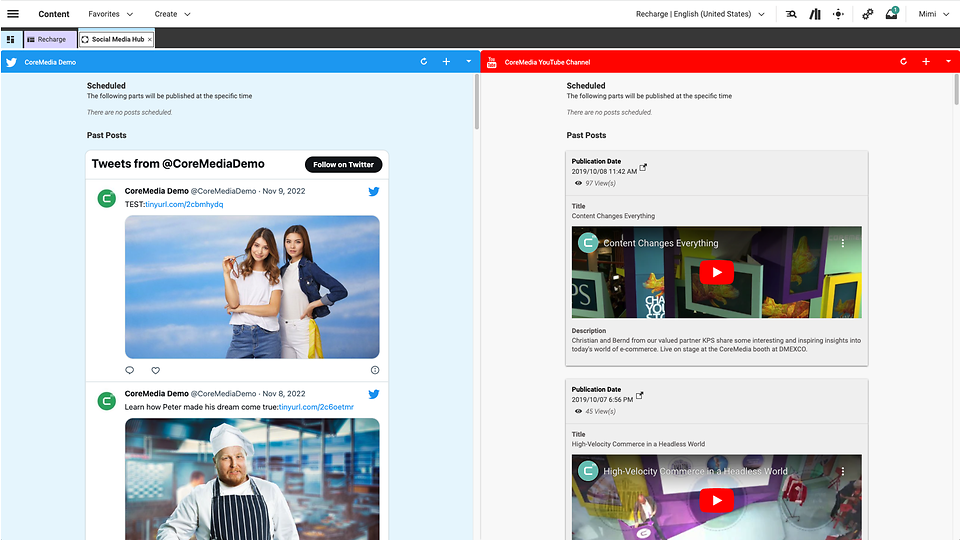Open the tinyurl.com/2cbmhydq link

coord(184,204)
